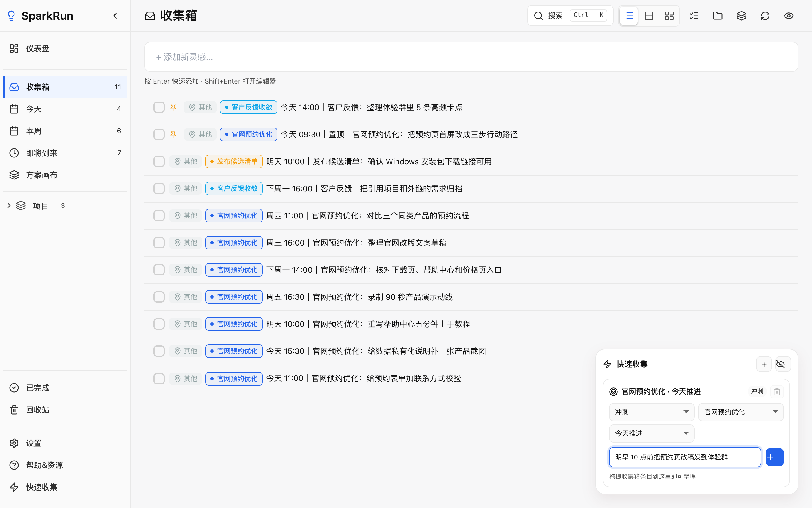Open the search box
Screen dimensions: 812x508
coord(570,16)
